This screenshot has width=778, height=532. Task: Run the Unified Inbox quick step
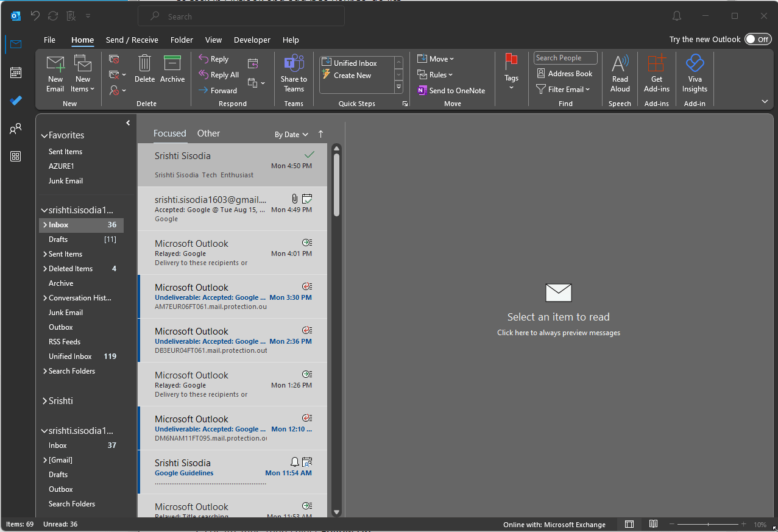pos(355,63)
